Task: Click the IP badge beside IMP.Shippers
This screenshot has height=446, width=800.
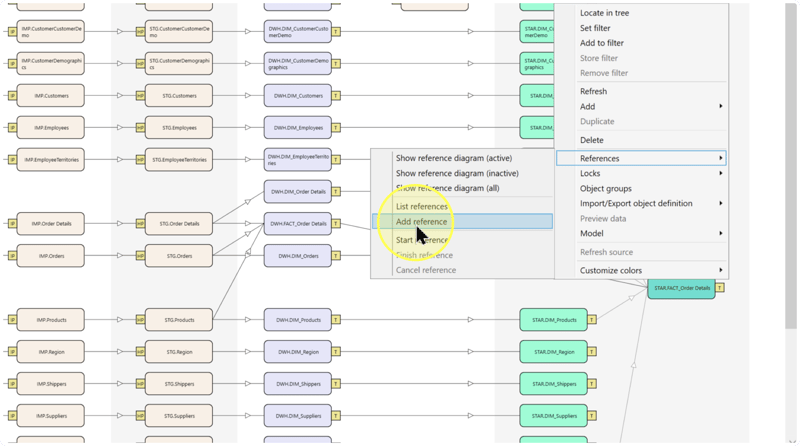Action: click(x=12, y=384)
